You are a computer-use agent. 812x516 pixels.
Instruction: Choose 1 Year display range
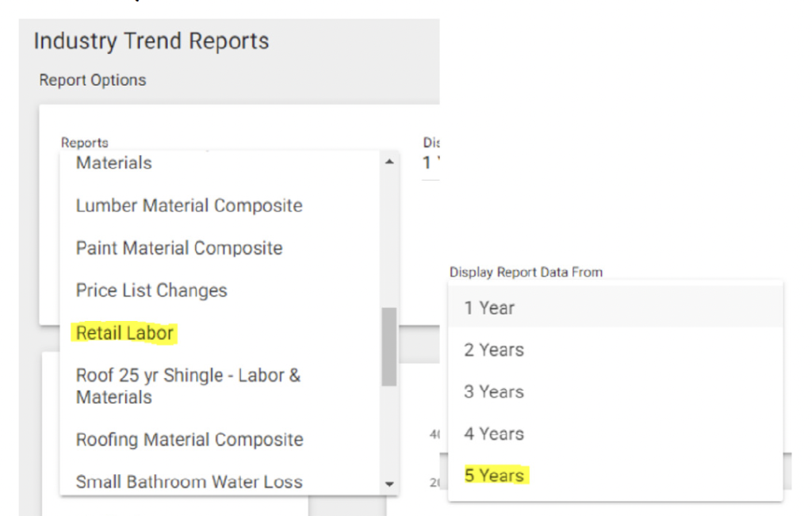tap(615, 308)
